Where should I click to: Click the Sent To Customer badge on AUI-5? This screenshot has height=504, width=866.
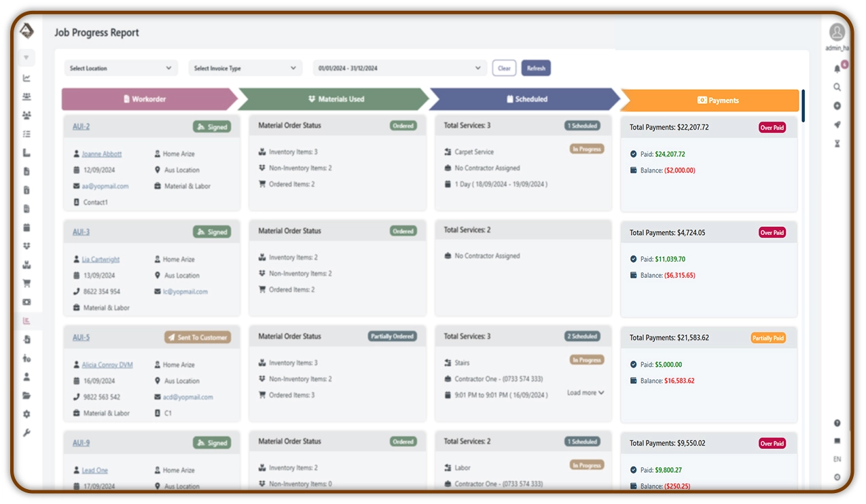click(x=198, y=337)
